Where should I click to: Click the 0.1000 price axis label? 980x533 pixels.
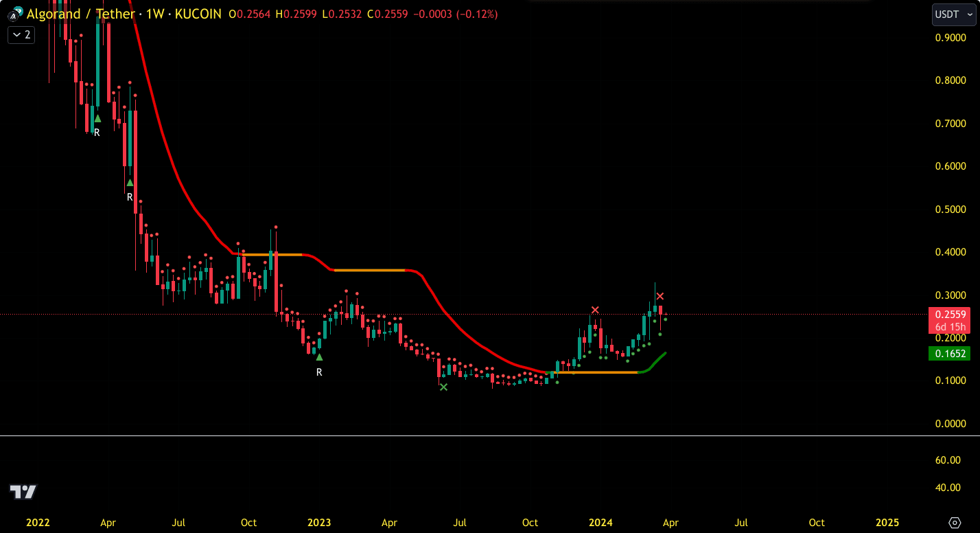tap(950, 381)
